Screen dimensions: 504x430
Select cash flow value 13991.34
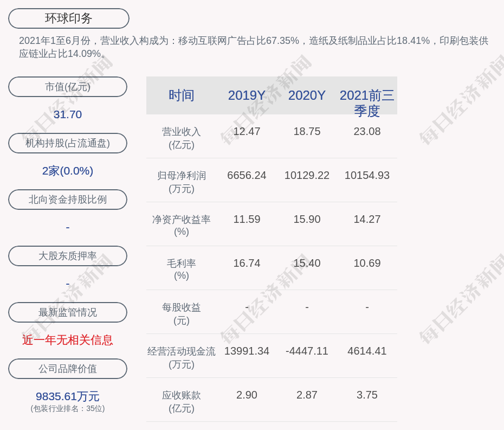247,351
